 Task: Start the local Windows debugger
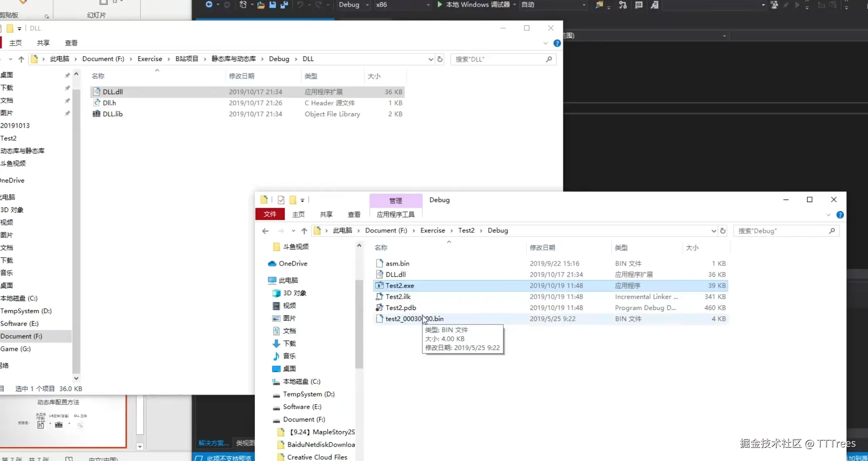pos(440,5)
